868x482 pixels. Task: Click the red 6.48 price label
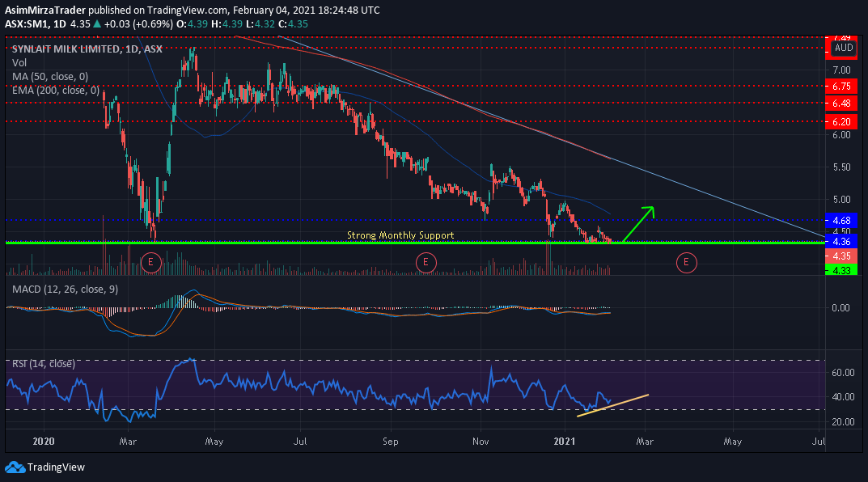point(840,104)
